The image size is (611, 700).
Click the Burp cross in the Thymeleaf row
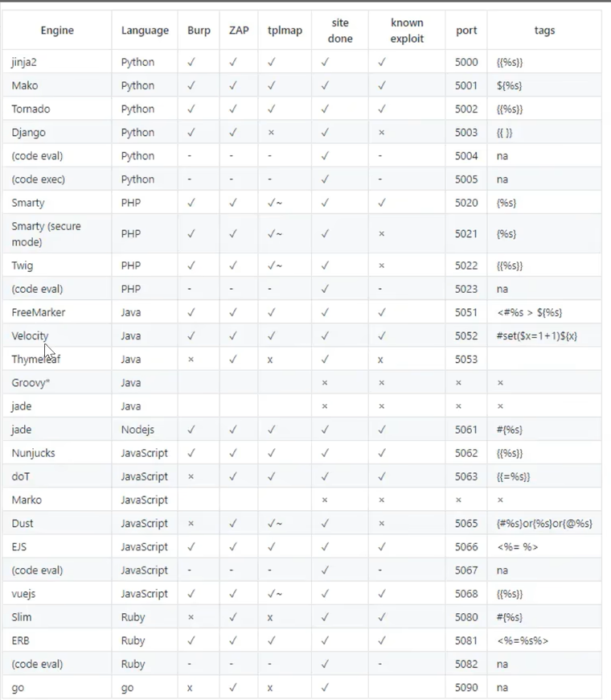(191, 360)
